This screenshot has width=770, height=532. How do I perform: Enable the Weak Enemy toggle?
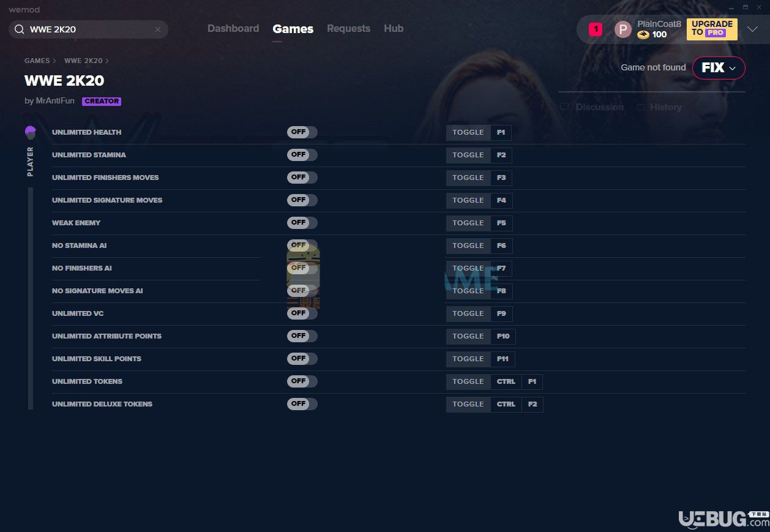302,223
